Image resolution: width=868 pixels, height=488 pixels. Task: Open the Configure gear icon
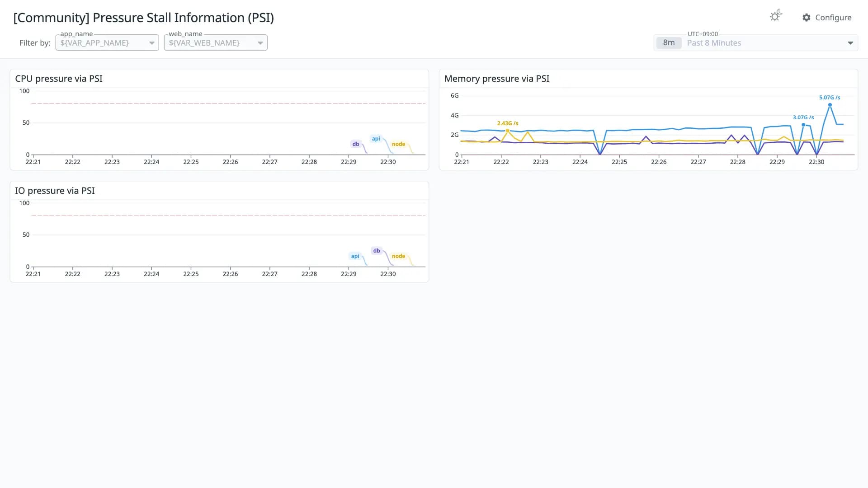(807, 18)
